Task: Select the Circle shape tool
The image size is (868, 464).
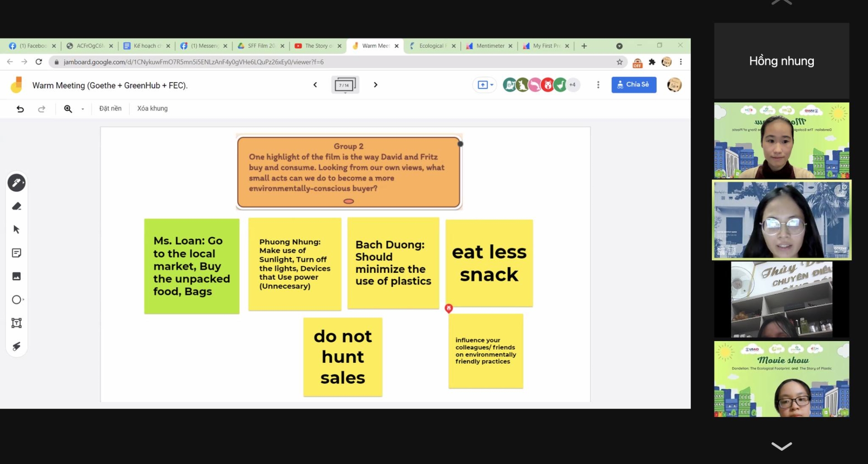Action: pos(16,300)
